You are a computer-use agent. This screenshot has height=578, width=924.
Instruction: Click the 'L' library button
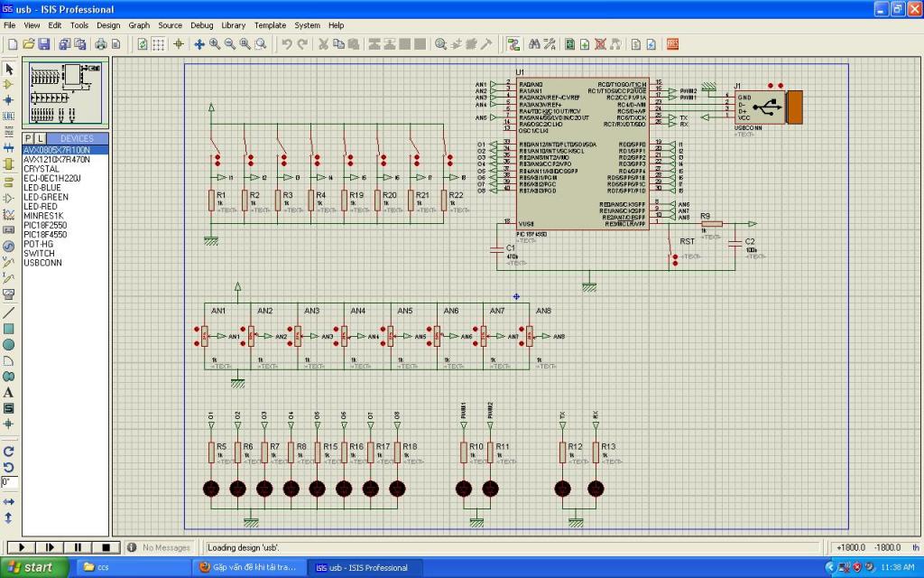pyautogui.click(x=40, y=138)
